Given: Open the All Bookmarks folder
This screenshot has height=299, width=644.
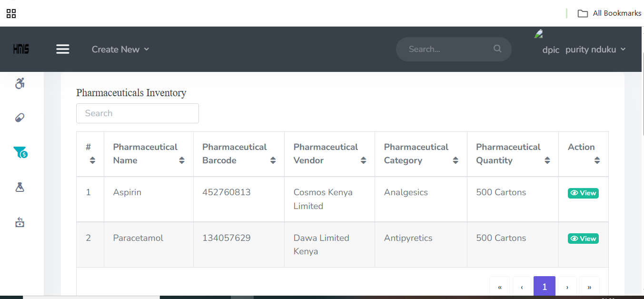Looking at the screenshot, I should pos(610,13).
